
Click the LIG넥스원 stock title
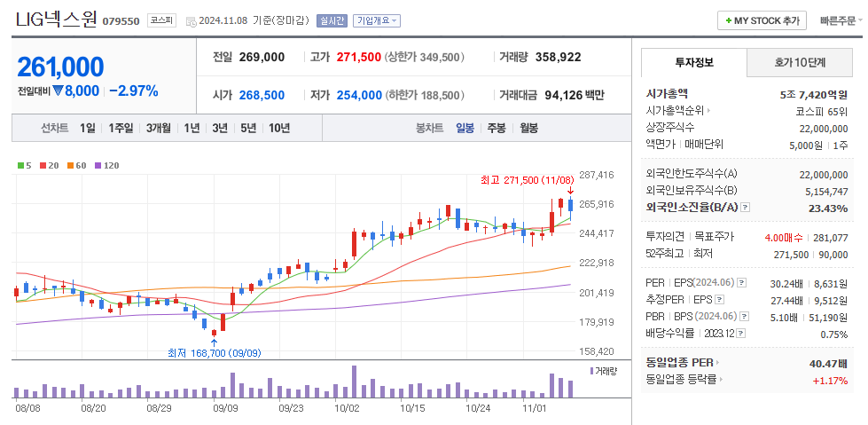[56, 20]
